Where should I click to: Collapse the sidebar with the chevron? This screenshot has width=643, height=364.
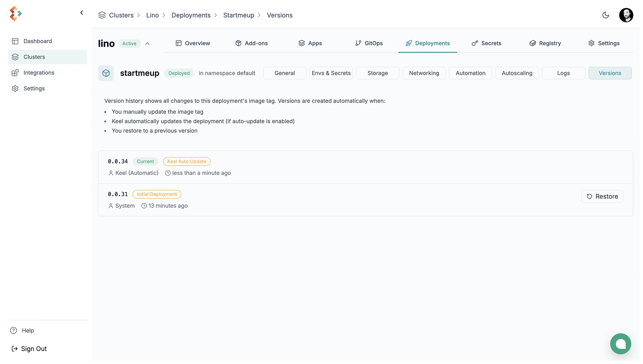[82, 13]
